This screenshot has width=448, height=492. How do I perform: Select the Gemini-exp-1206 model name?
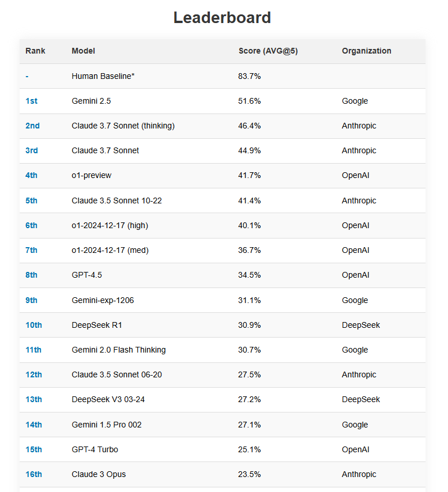103,301
